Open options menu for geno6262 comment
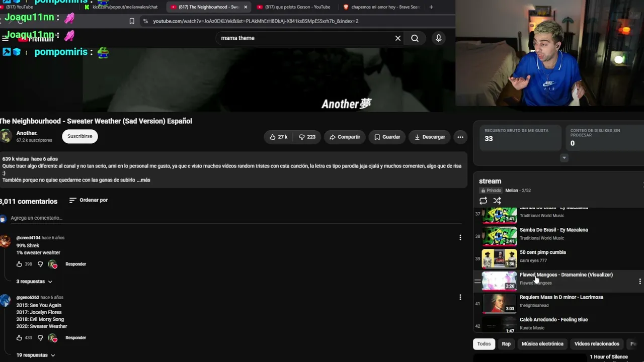Screen dimensions: 644x362 [460, 298]
